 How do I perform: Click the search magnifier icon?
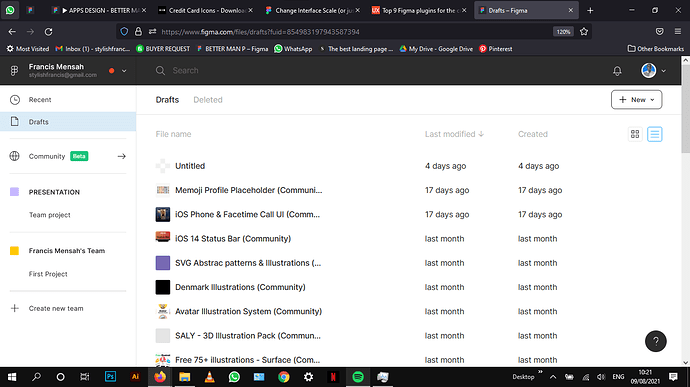(160, 70)
